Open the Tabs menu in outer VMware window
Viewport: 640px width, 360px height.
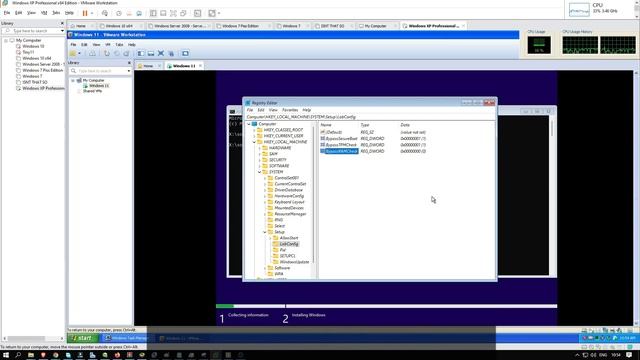pos(56,13)
